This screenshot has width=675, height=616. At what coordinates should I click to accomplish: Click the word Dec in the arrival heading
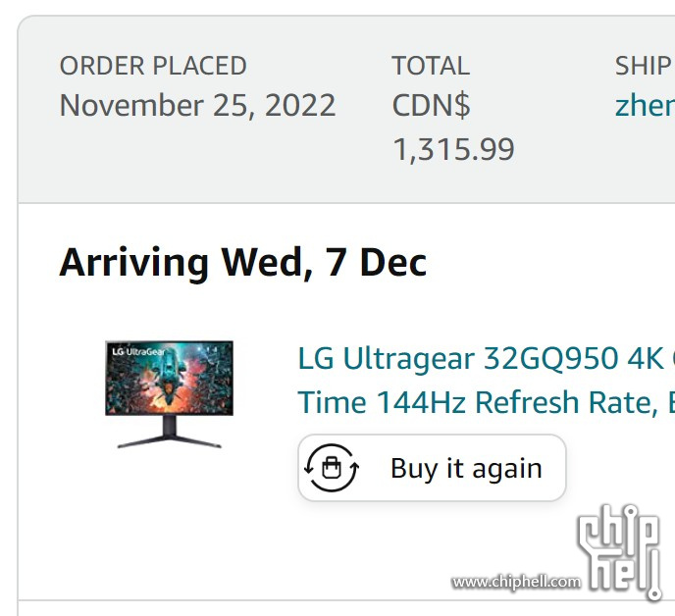(x=393, y=263)
